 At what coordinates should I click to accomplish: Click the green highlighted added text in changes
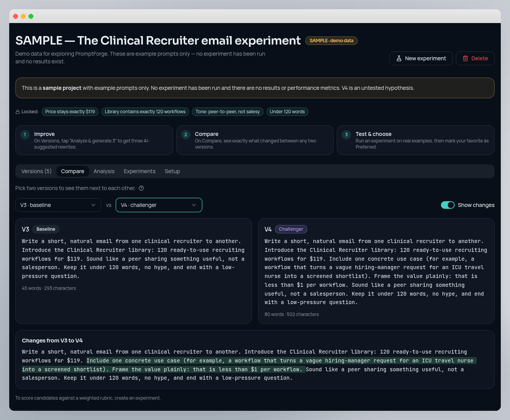click(x=249, y=365)
